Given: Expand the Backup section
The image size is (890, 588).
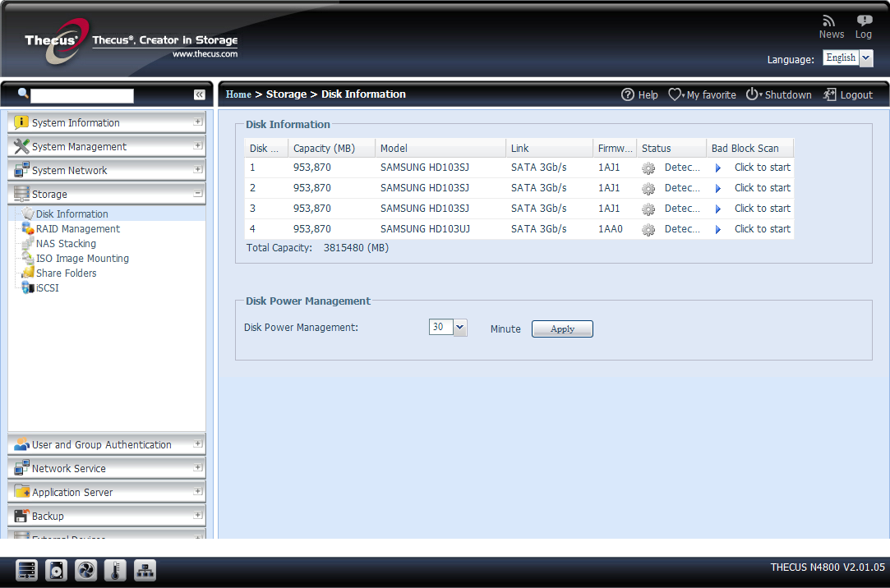Looking at the screenshot, I should [x=197, y=516].
